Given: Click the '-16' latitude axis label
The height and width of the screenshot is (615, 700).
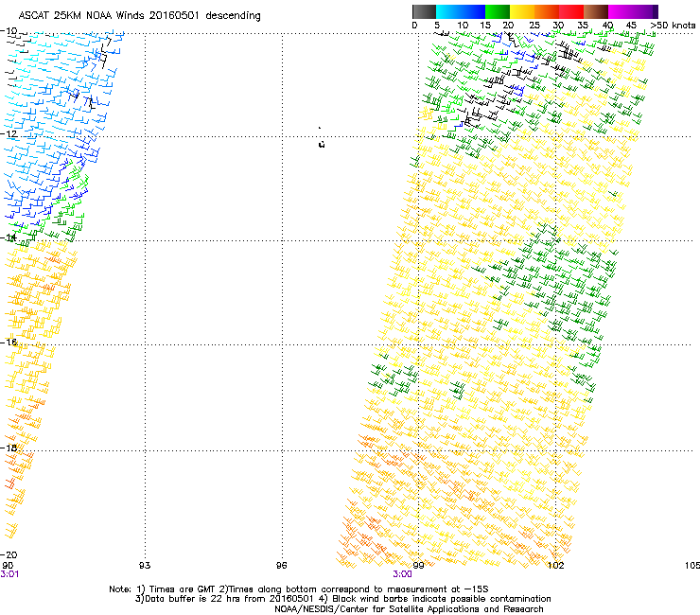Looking at the screenshot, I should (9, 343).
